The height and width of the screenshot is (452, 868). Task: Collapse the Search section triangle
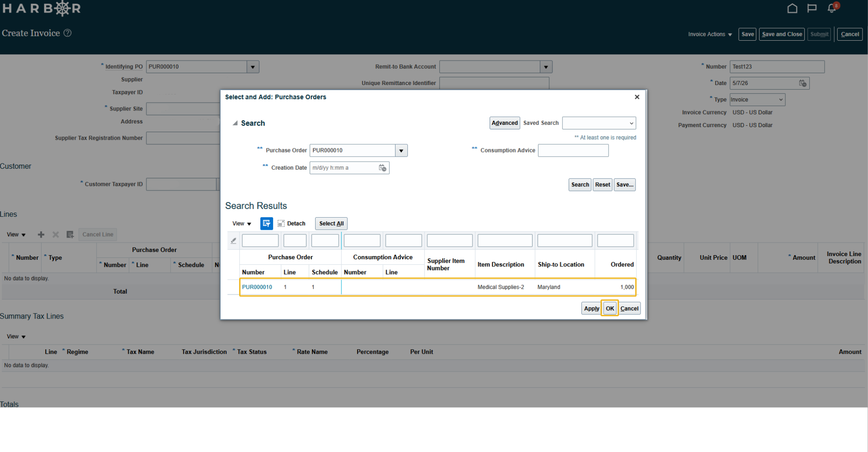pyautogui.click(x=235, y=123)
